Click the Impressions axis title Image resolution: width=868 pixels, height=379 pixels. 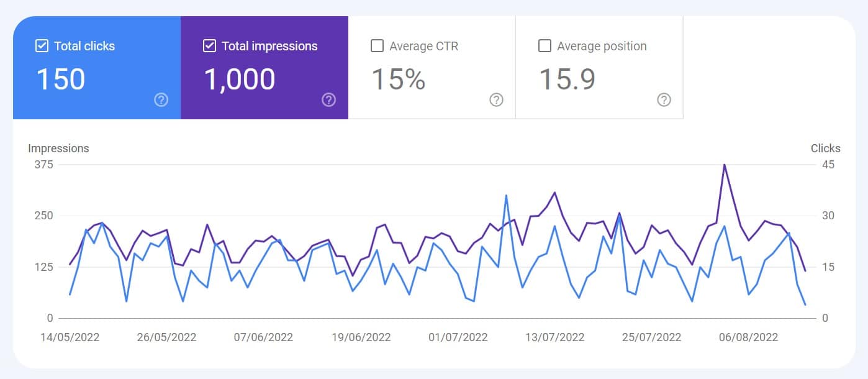(x=58, y=148)
